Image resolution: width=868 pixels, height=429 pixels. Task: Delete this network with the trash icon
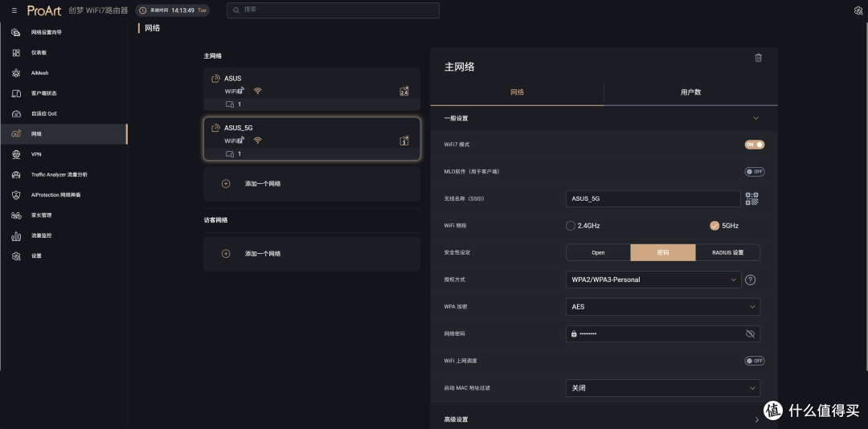coord(759,58)
